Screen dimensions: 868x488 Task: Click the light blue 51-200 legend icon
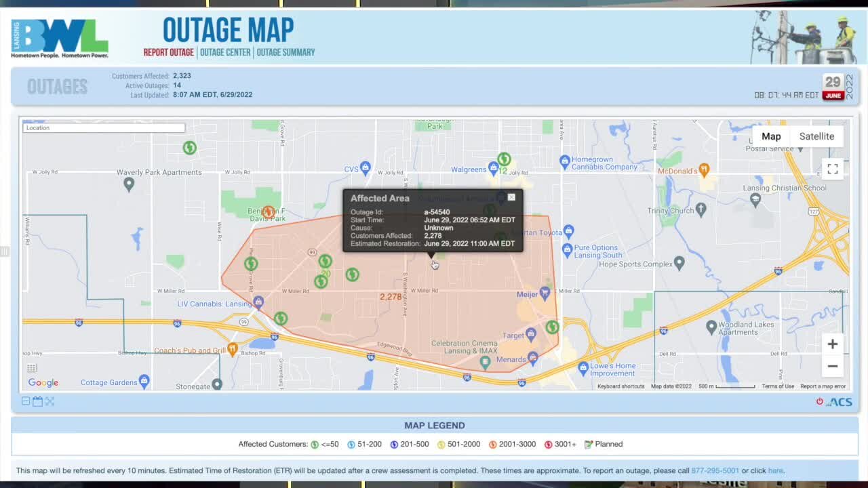[351, 445]
